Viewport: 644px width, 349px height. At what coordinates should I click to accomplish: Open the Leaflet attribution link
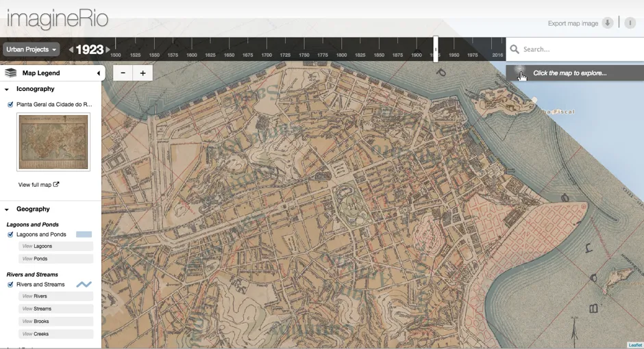coord(635,345)
